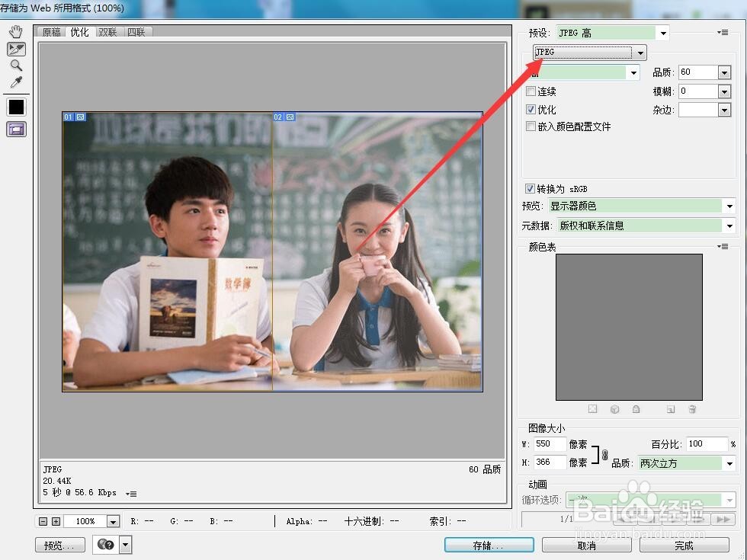Click the slice 02 badge on the image

(284, 117)
